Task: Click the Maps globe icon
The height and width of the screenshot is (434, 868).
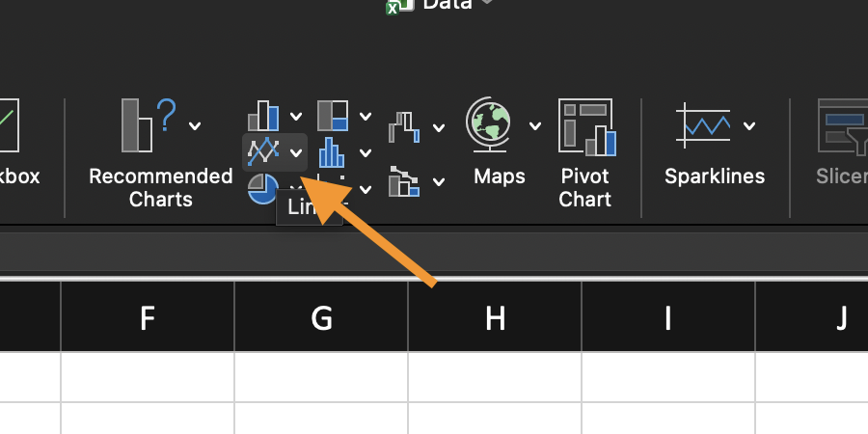Action: 489,125
